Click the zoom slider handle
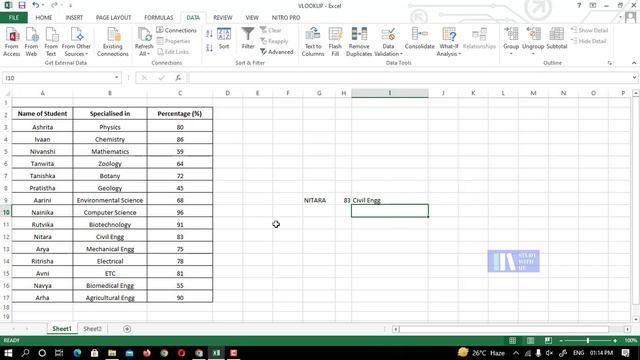Image resolution: width=640 pixels, height=360 pixels. (588, 340)
